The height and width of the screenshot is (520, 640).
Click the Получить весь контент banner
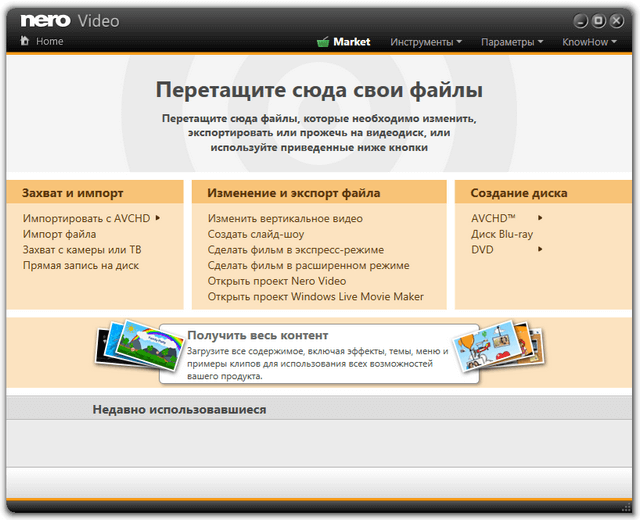[318, 354]
